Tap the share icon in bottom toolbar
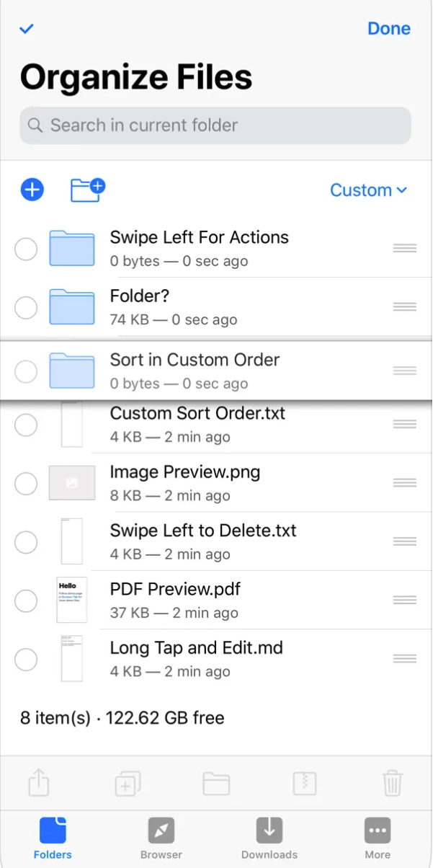The image size is (438, 868). [x=38, y=783]
